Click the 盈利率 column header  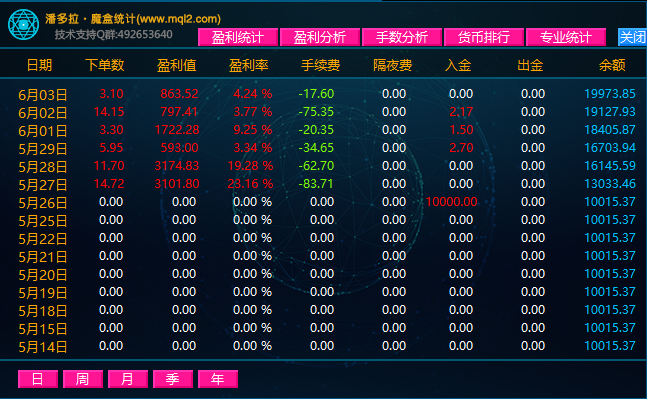248,65
